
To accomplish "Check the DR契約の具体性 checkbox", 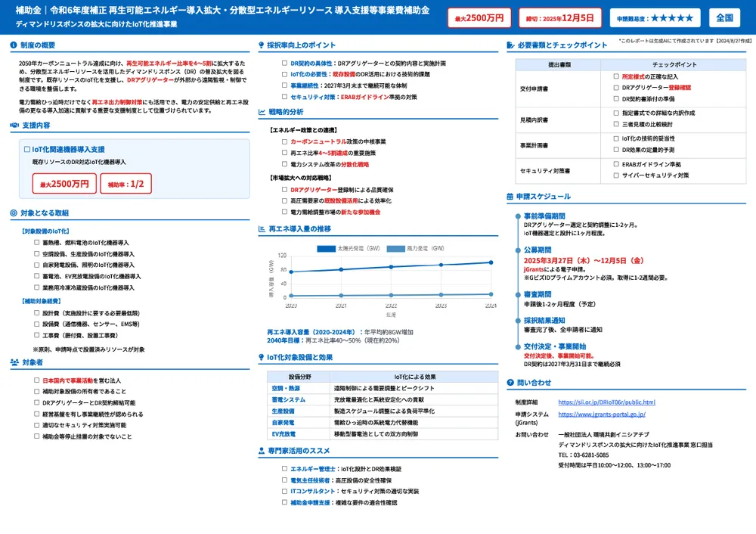I will pyautogui.click(x=284, y=64).
